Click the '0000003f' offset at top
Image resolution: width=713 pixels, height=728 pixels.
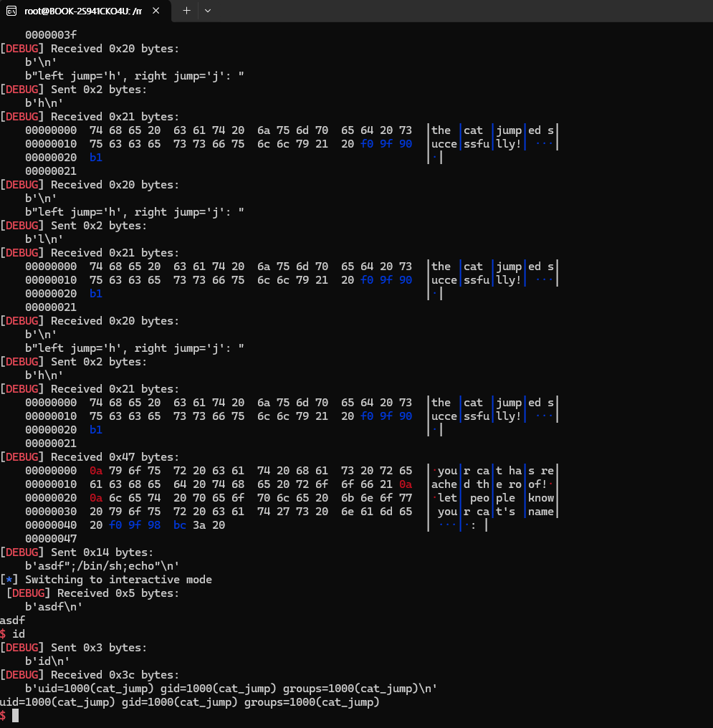click(x=51, y=35)
